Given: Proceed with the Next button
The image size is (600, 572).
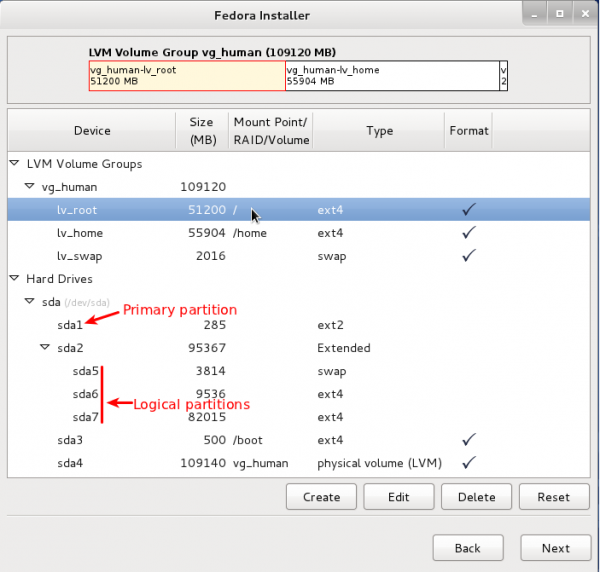Looking at the screenshot, I should click(x=556, y=548).
